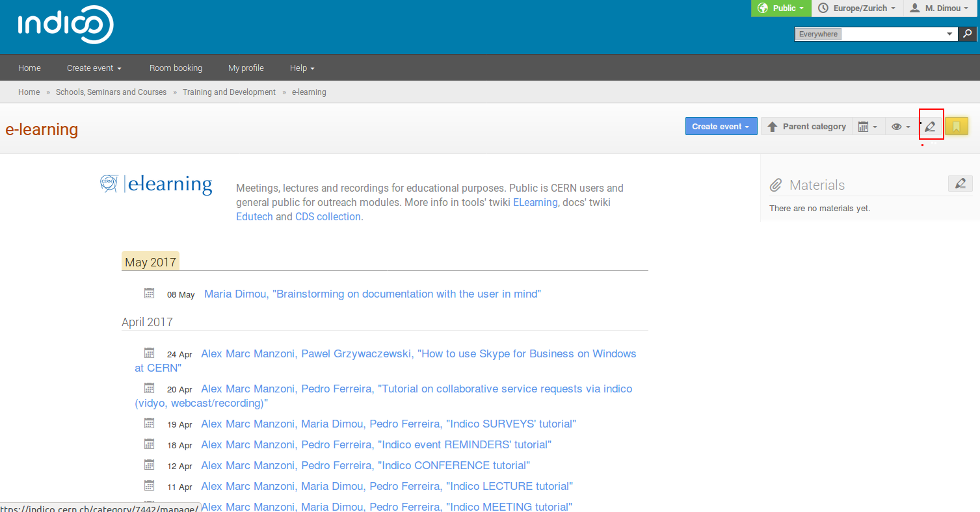Click the CERN eLearning logo image

(156, 185)
